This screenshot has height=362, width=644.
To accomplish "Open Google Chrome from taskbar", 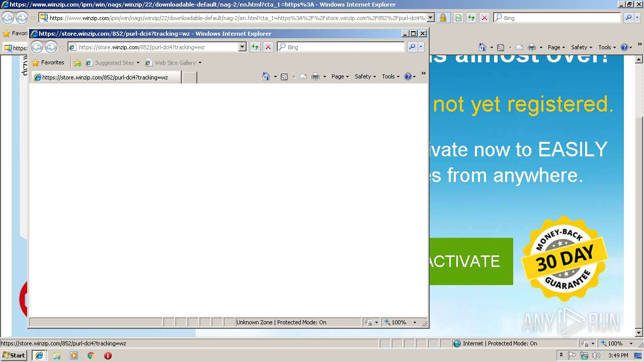I will 91,355.
